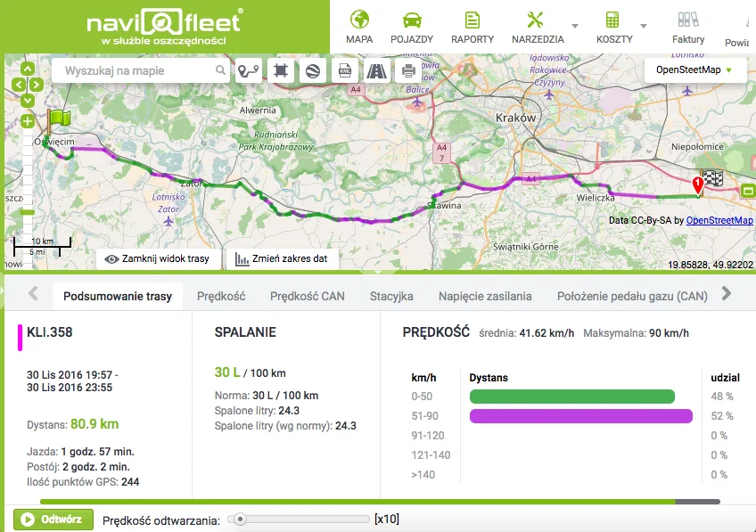Click the playback speed slider knob
Screen dimensions: 756x532
240,519
